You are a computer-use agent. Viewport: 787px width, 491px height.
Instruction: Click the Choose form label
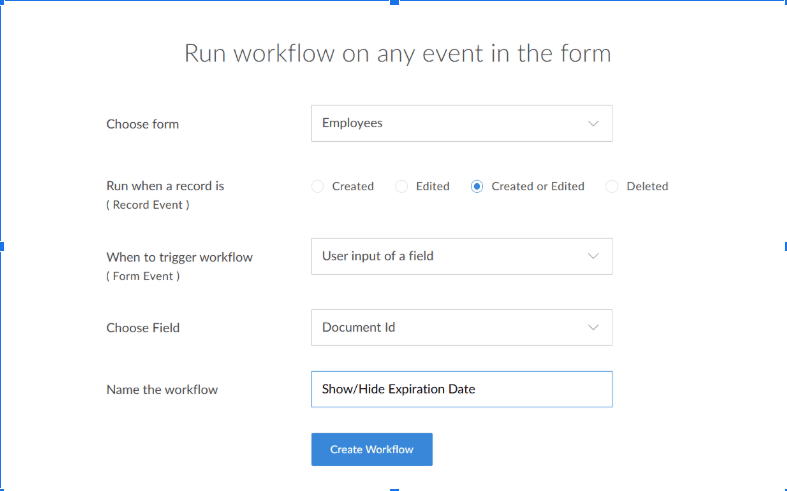tap(142, 125)
